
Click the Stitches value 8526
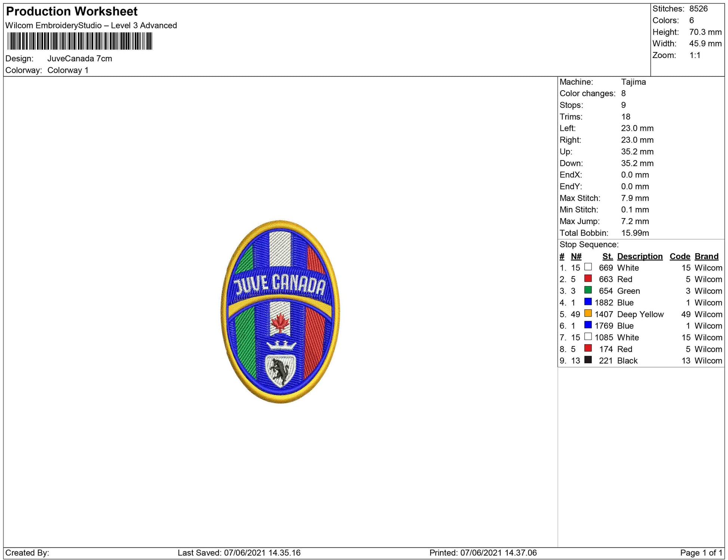(698, 9)
